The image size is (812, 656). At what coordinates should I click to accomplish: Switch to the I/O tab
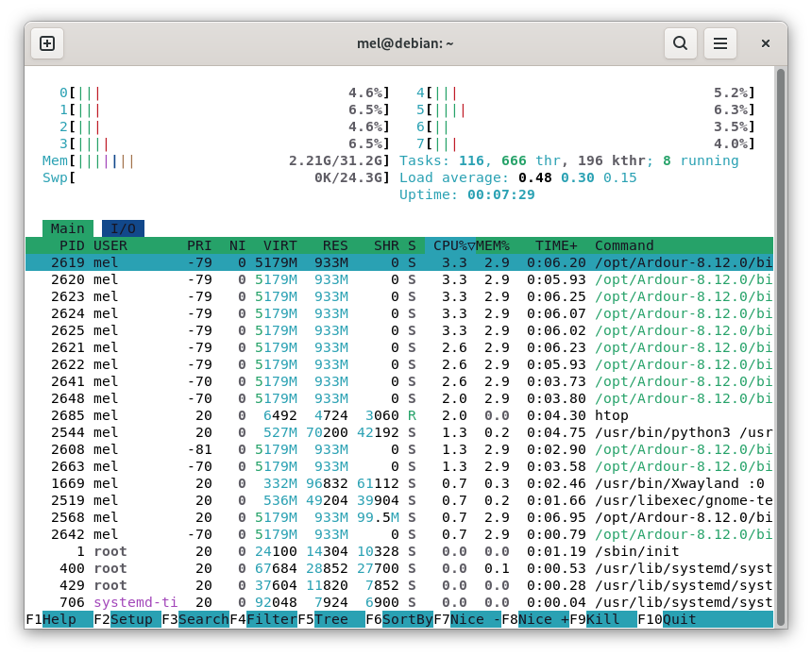click(x=123, y=228)
